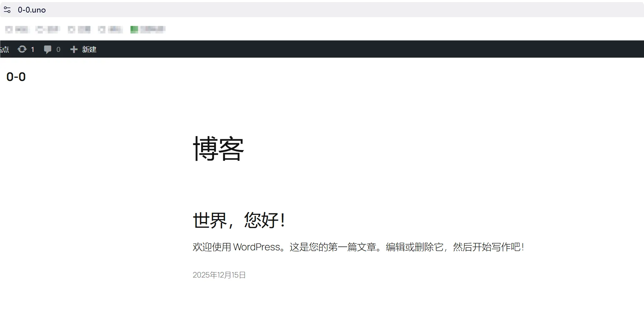Open the first bookmark on the bookmarks bar
The image size is (644, 333).
click(16, 29)
